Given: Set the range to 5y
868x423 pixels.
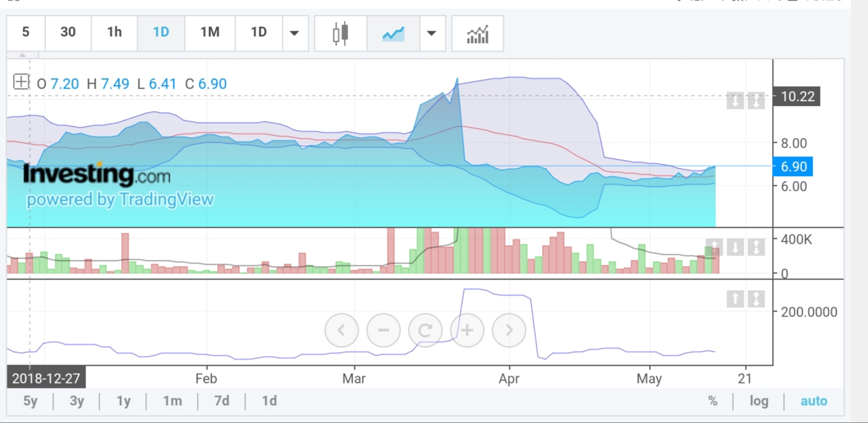Looking at the screenshot, I should tap(30, 401).
